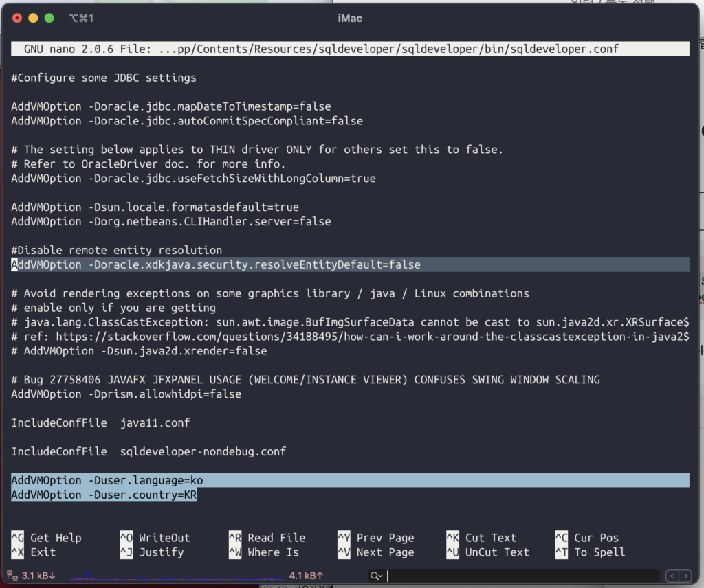The height and width of the screenshot is (588, 704).
Task: Click the ^Y Prev Page shortcut
Action: 376,538
